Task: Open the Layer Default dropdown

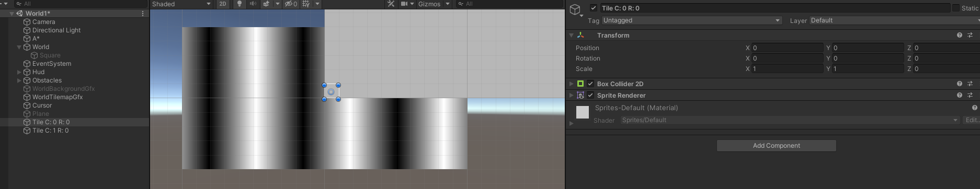Action: (894, 20)
